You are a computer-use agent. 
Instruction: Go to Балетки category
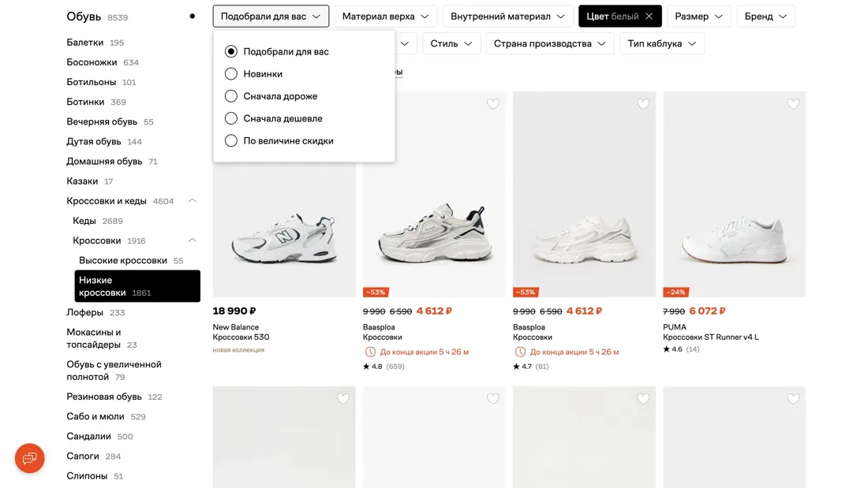[85, 43]
